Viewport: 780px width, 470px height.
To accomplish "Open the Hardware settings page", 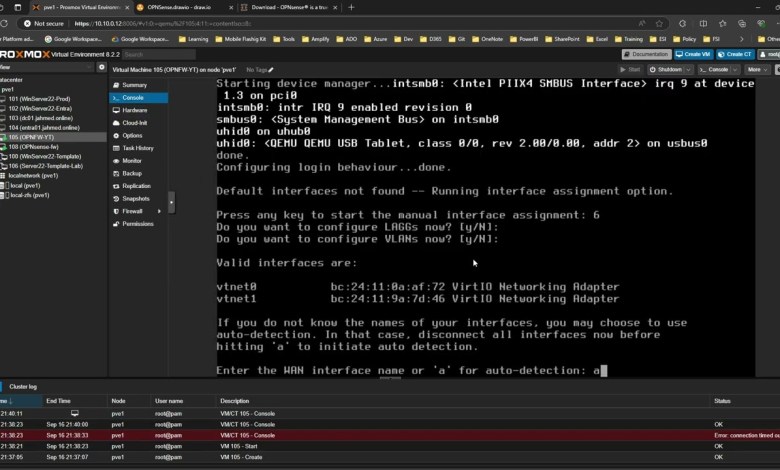I will coord(134,110).
